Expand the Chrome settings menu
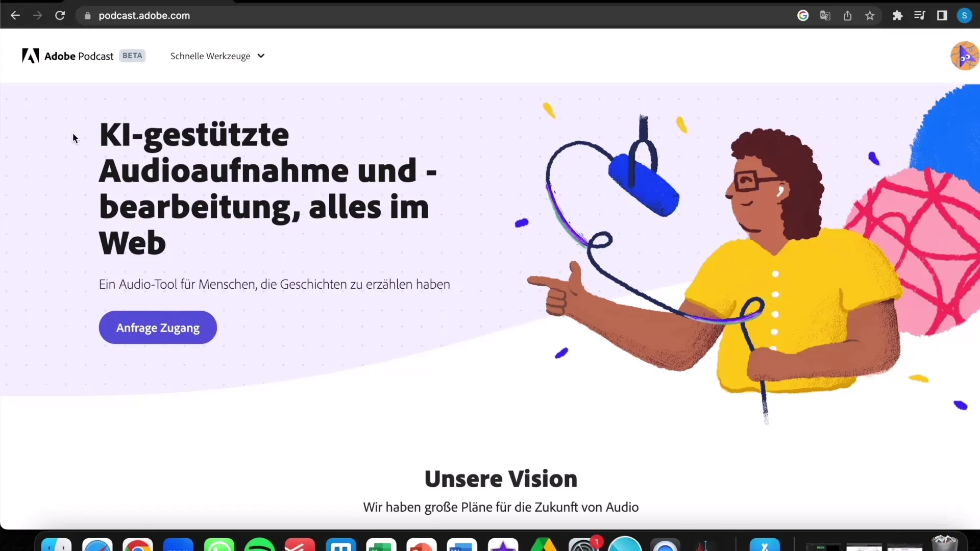This screenshot has width=980, height=551. pyautogui.click(x=976, y=15)
